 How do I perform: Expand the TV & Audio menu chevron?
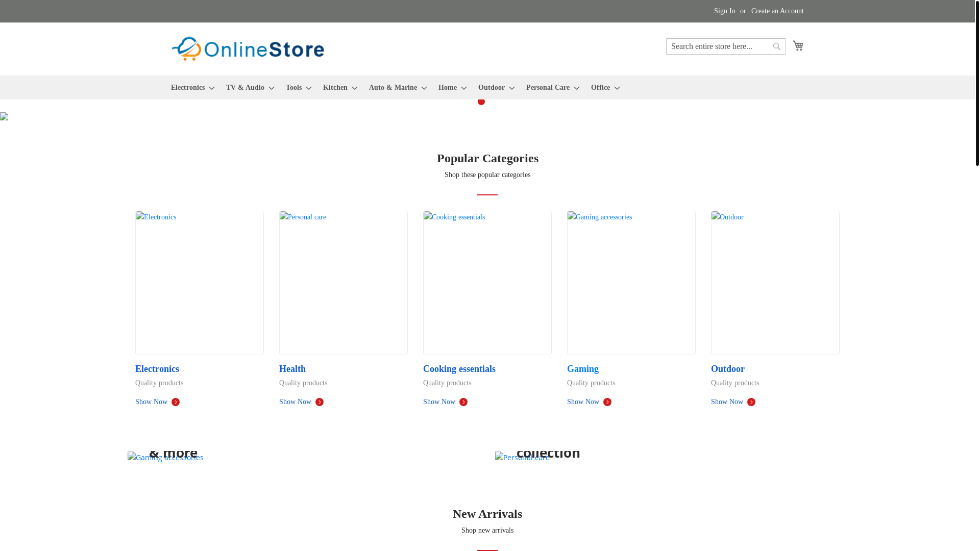click(x=272, y=88)
